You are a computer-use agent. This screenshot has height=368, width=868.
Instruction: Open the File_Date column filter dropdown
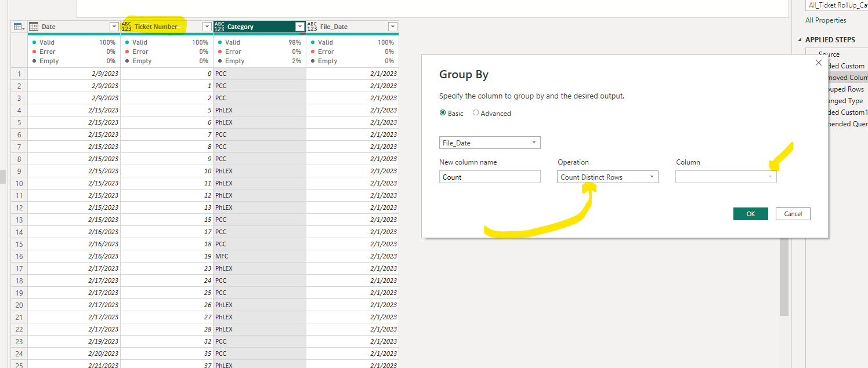pyautogui.click(x=393, y=27)
